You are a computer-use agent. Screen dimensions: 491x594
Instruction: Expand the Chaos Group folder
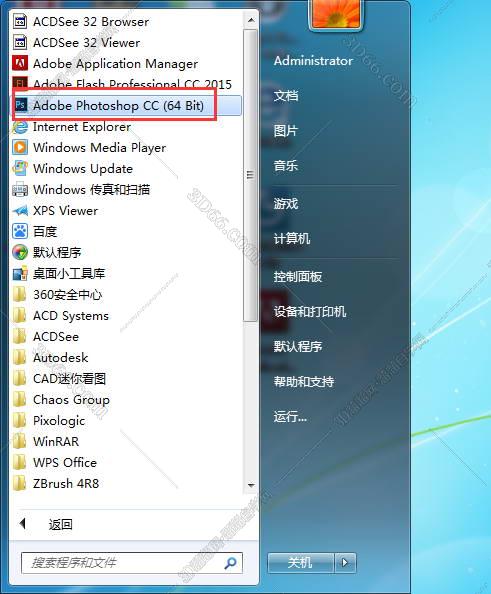click(61, 399)
